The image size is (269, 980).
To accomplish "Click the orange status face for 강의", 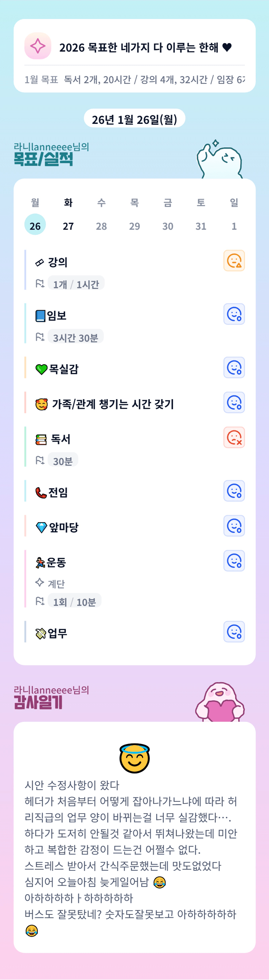I will click(x=234, y=260).
